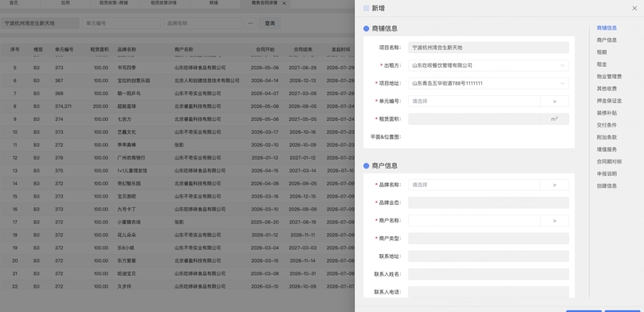Select the row with brand 书写四季
Image resolution: width=644 pixels, height=312 pixels.
pos(177,68)
